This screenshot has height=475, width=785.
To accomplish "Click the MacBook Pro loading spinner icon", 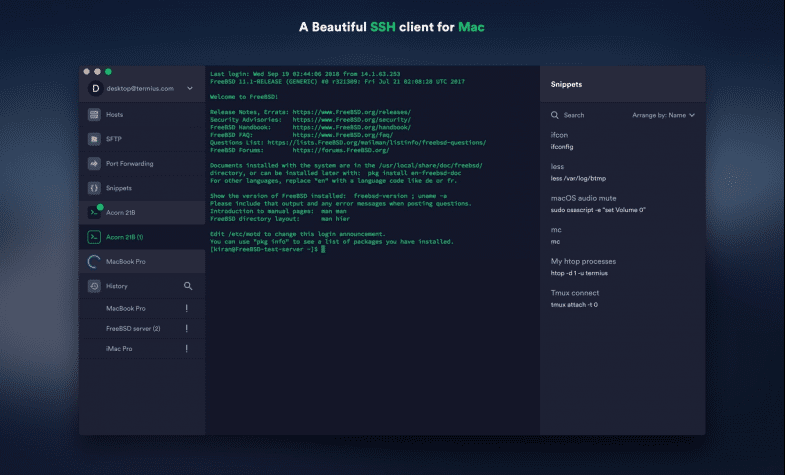I will (94, 262).
